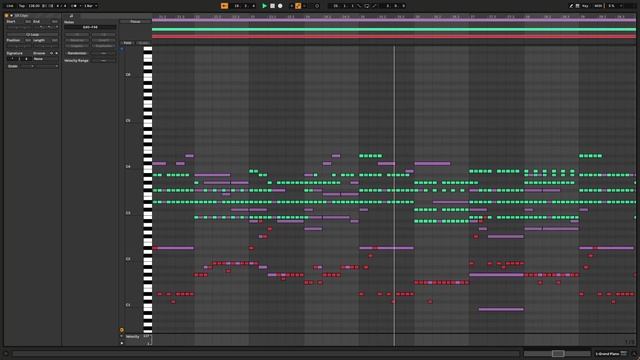
Task: Select the red clip bar in the overview
Action: (394, 36)
